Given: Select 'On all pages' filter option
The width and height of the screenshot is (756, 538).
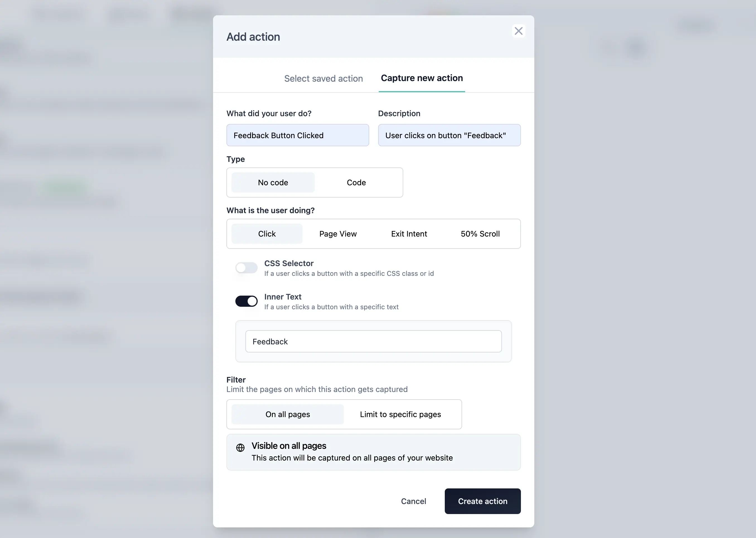Looking at the screenshot, I should tap(287, 414).
